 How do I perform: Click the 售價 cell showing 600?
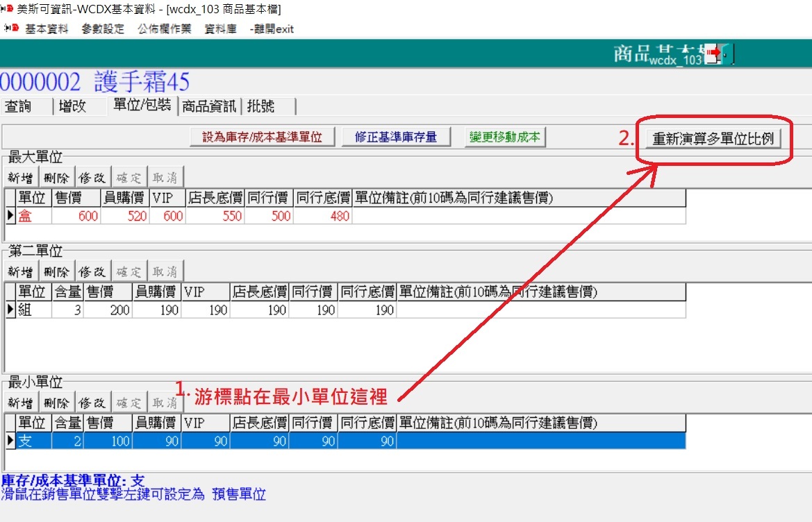pos(76,216)
